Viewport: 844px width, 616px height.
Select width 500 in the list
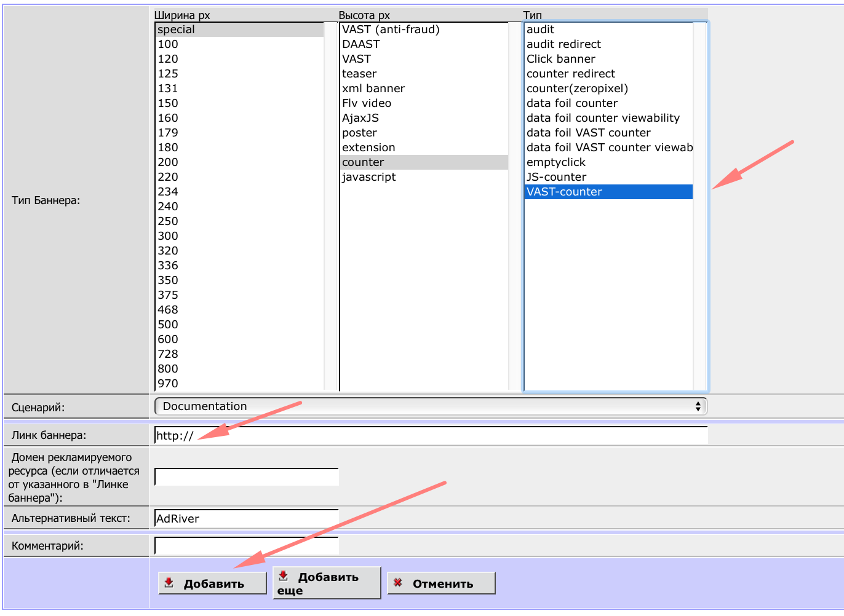239,325
